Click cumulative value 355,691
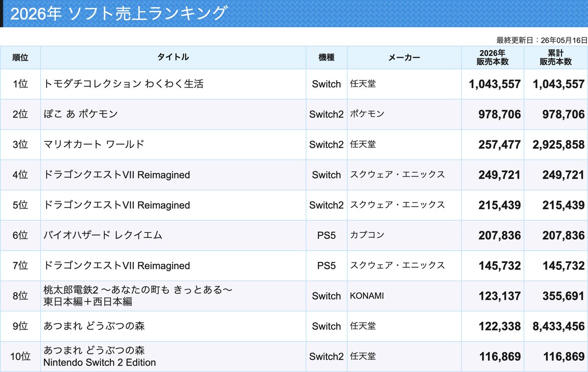The height and width of the screenshot is (372, 588). click(x=563, y=297)
